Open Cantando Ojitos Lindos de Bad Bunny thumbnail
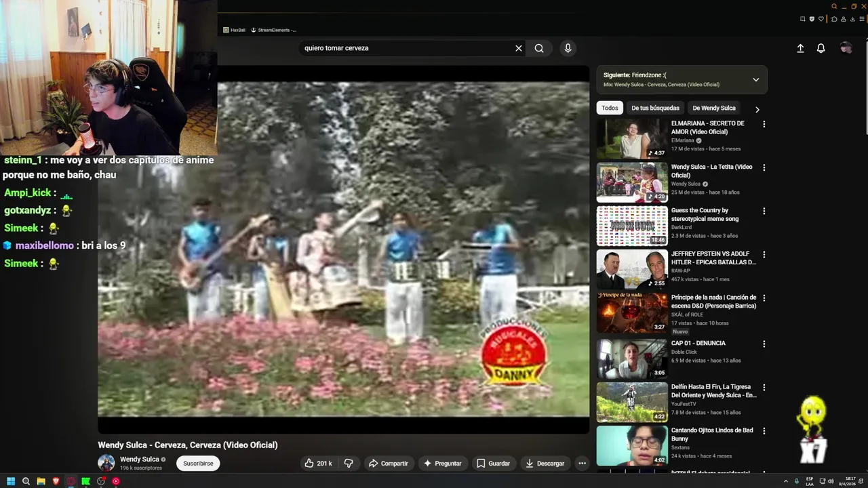868x488 pixels. (632, 445)
